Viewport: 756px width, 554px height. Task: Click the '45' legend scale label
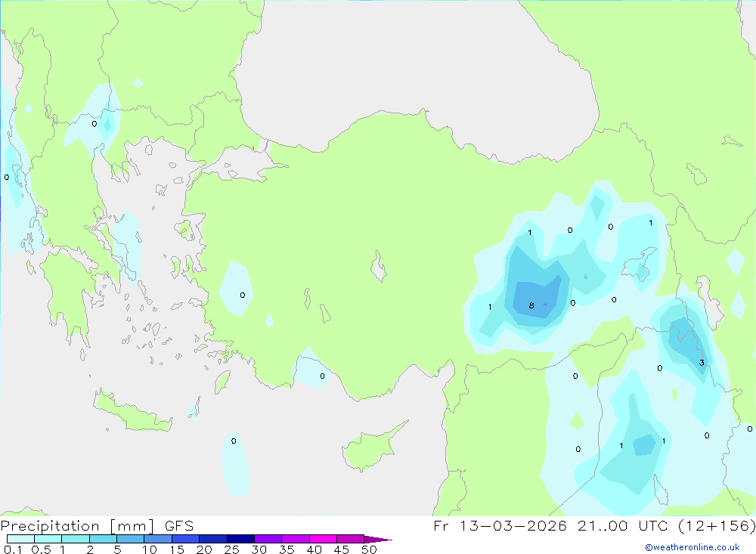[x=342, y=549]
